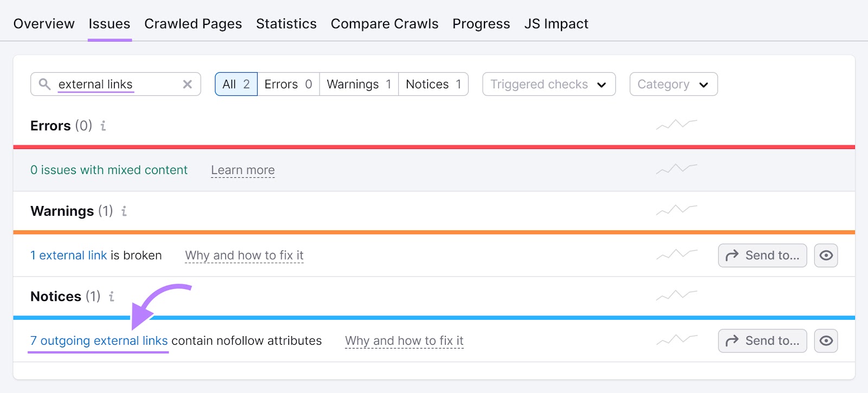Open the Category dropdown
Image resolution: width=868 pixels, height=393 pixels.
[x=673, y=84]
